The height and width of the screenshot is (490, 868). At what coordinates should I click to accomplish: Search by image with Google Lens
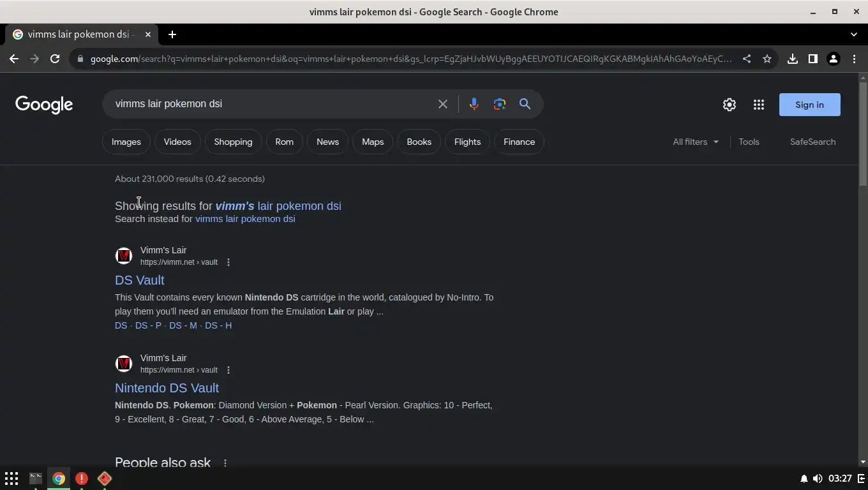click(x=500, y=104)
